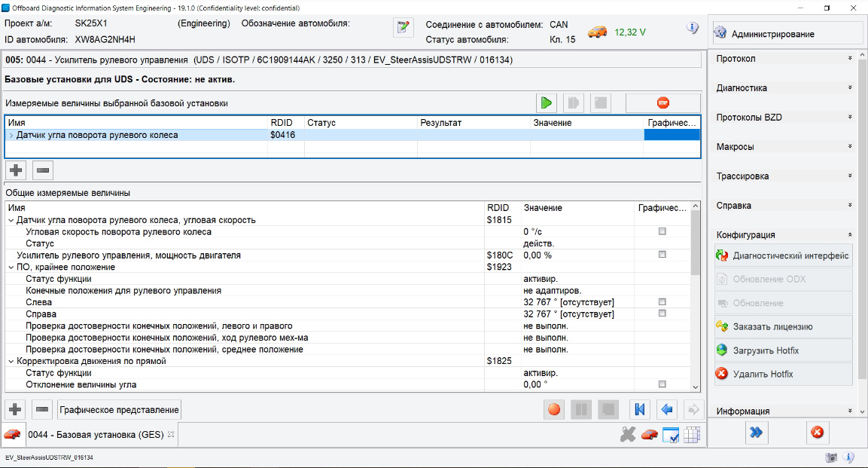Collapse Корректировка движения по прямой group
868x468 pixels.
click(11, 361)
